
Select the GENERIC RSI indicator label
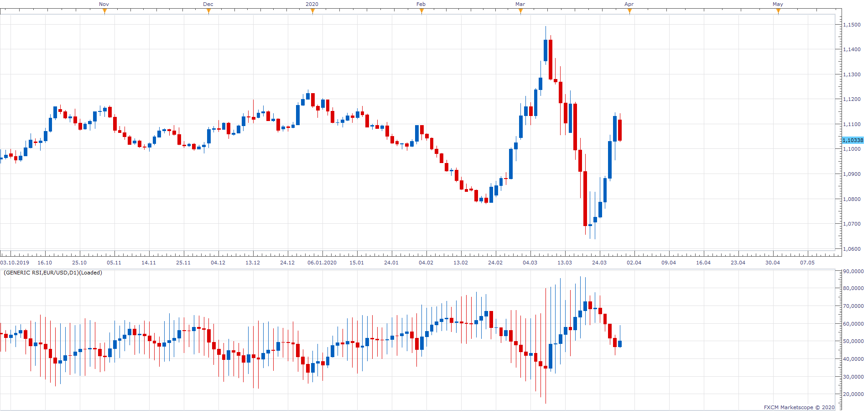click(53, 273)
